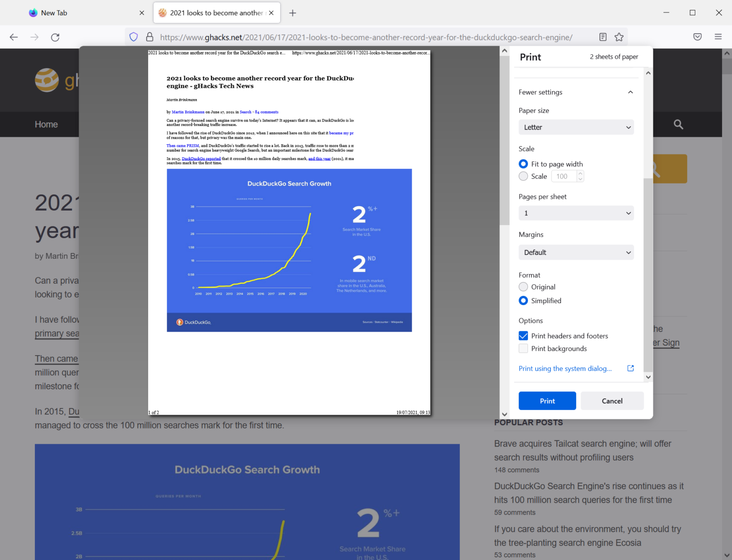
Task: Open the Paper size dropdown
Action: click(x=576, y=127)
